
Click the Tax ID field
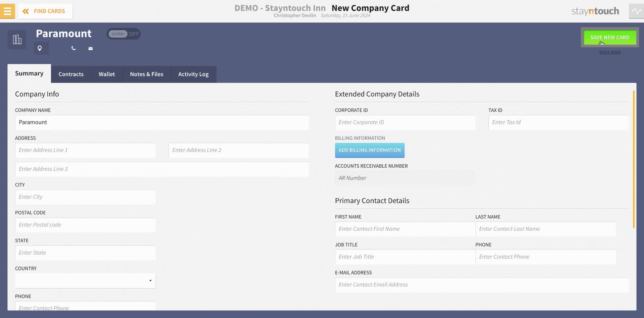click(x=558, y=122)
